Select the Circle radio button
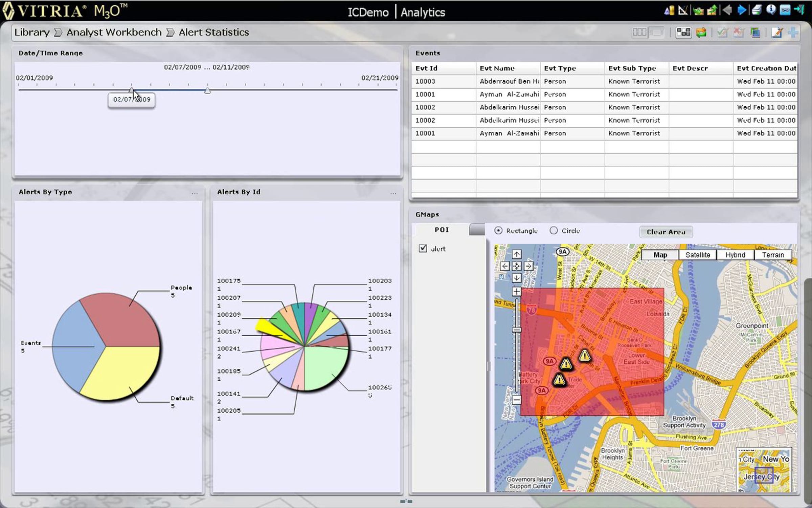Viewport: 812px width, 508px height. (554, 231)
